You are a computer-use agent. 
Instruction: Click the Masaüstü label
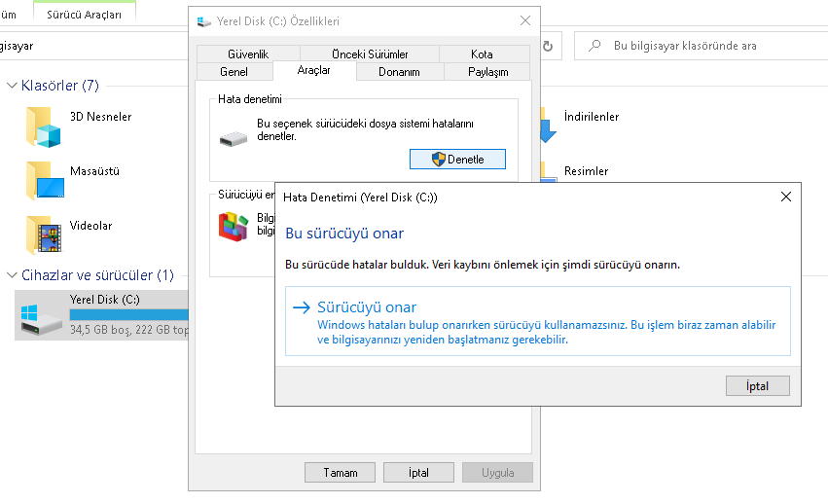click(94, 170)
